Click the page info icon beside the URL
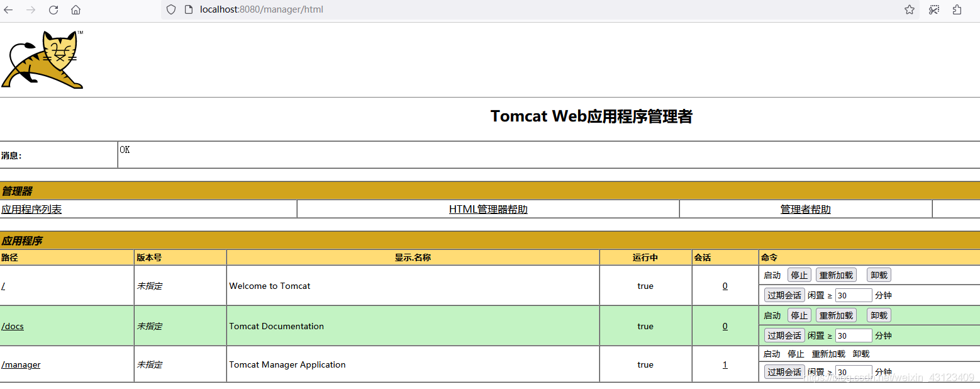Viewport: 980px width, 389px height. (x=188, y=9)
